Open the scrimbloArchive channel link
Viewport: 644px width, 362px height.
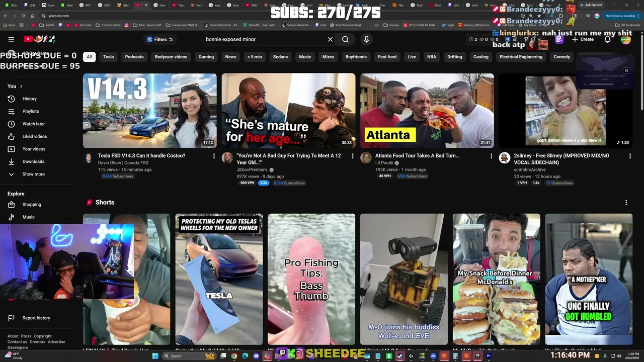(529, 169)
